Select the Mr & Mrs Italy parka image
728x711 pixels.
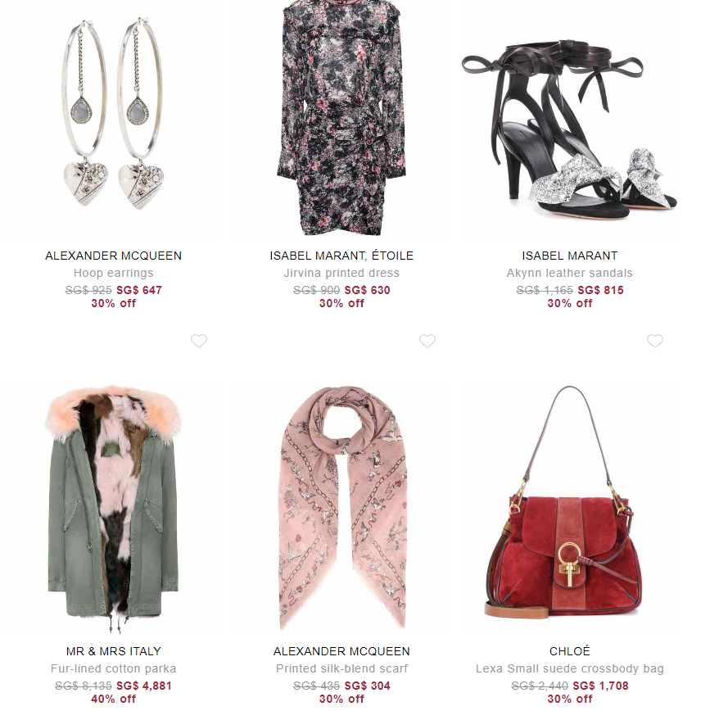coord(113,509)
